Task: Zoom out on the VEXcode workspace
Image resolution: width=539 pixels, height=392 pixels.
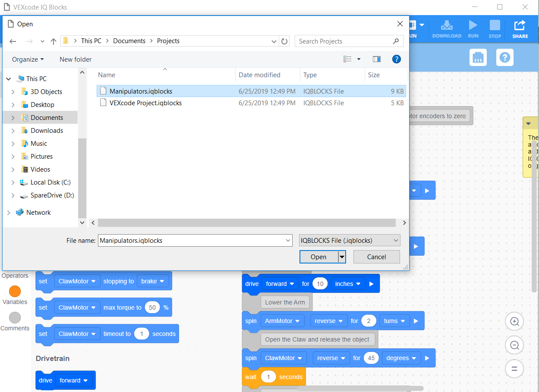Action: [514, 345]
